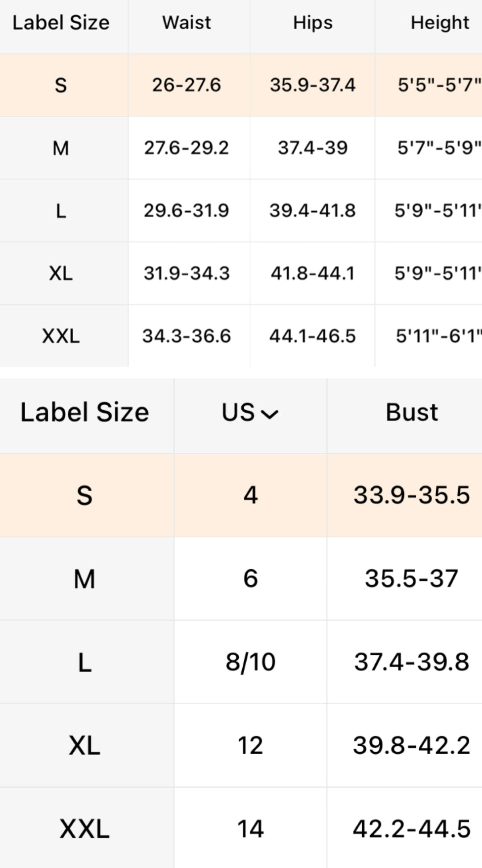This screenshot has width=482, height=868.
Task: Click the waist value 26-27.6
Action: [x=186, y=85]
